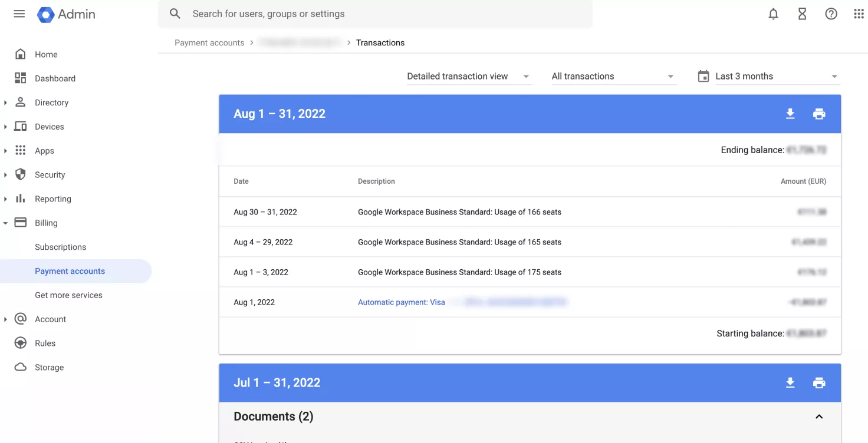Click the search users, groups or settings field
The width and height of the screenshot is (868, 443).
click(375, 14)
